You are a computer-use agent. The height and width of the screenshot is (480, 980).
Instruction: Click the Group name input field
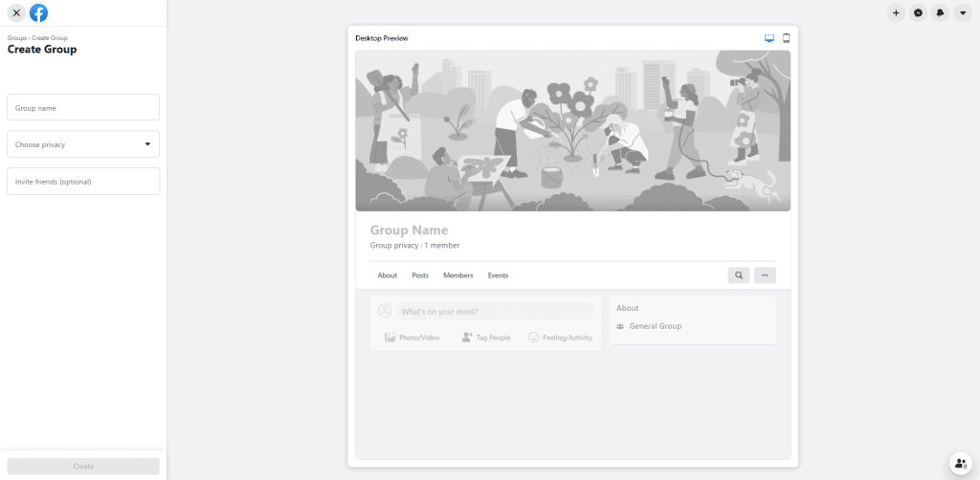tap(83, 107)
